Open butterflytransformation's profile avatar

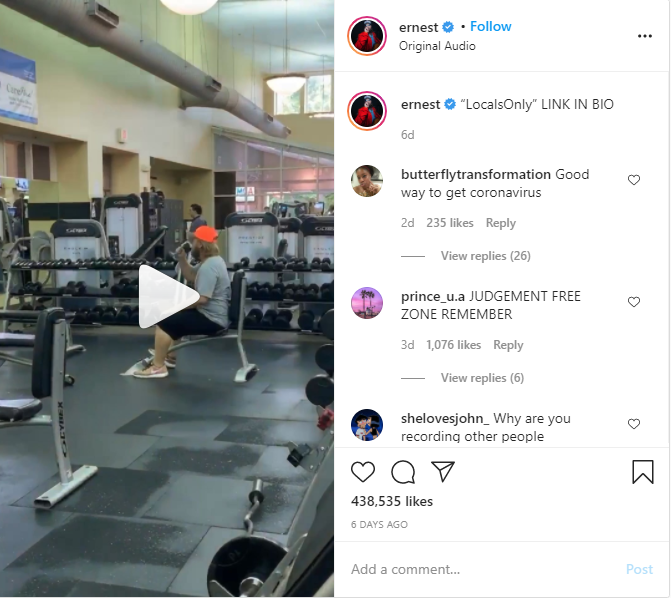click(367, 181)
